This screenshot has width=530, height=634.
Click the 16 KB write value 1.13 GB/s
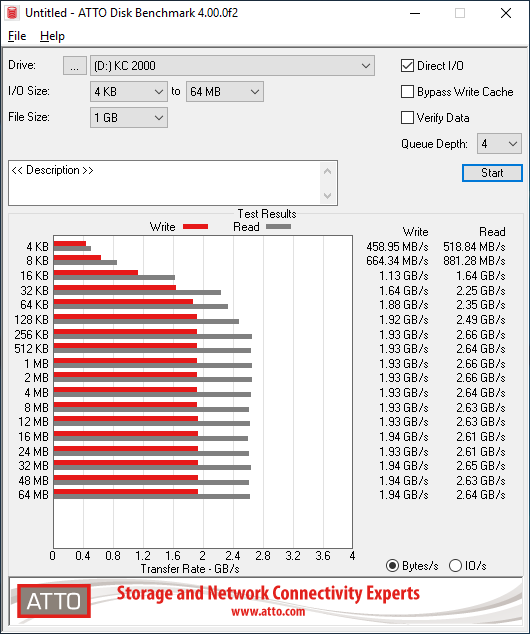[403, 276]
